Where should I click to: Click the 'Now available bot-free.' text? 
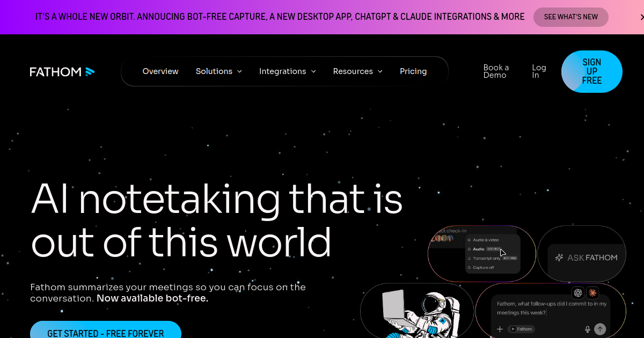pyautogui.click(x=152, y=298)
